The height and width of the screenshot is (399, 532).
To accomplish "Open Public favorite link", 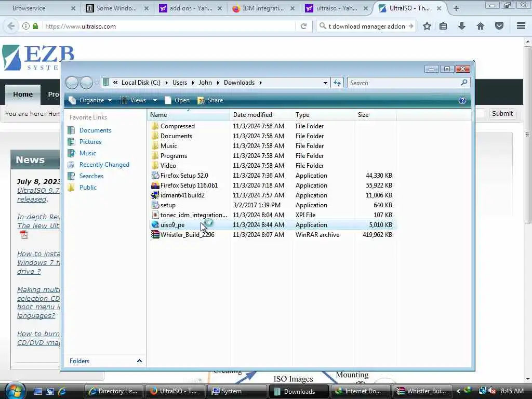I will (x=88, y=187).
